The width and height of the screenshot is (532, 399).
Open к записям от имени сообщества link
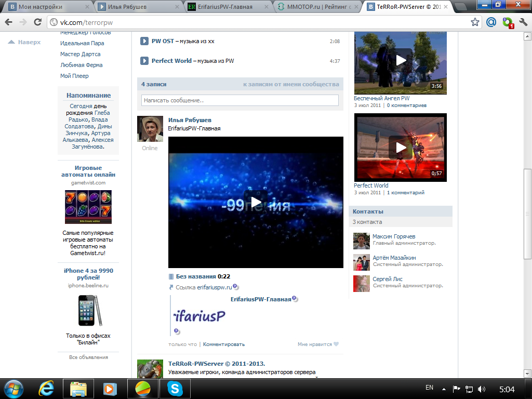[x=291, y=84]
